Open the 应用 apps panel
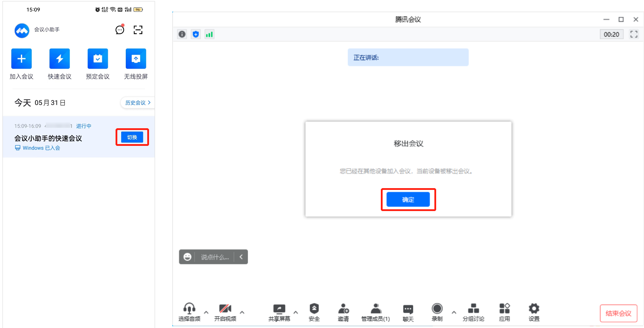 pyautogui.click(x=504, y=312)
